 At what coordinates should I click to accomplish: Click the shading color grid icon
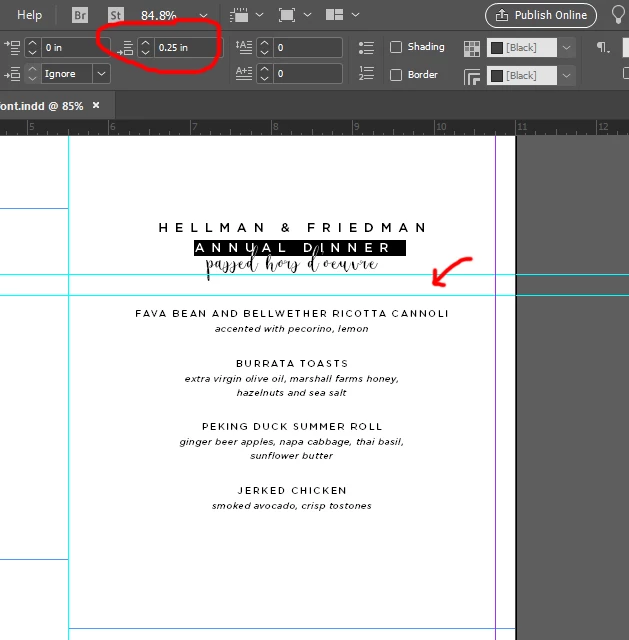pyautogui.click(x=472, y=49)
